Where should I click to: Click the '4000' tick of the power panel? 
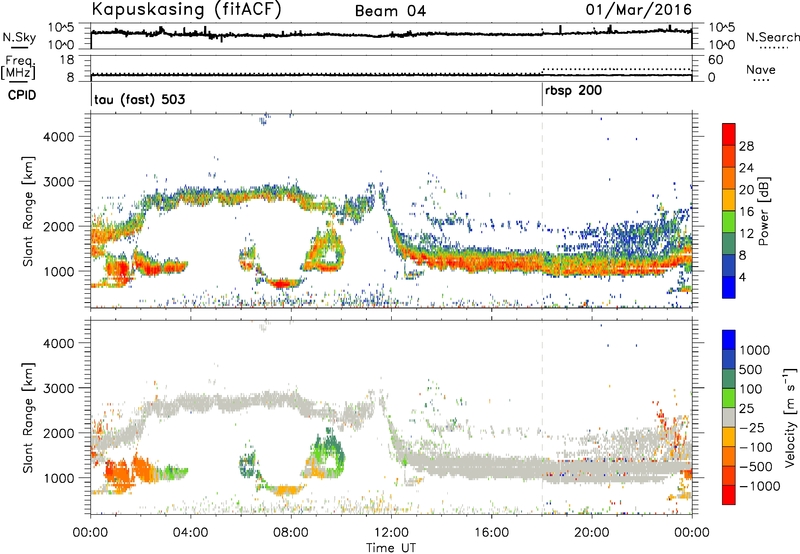(x=59, y=137)
